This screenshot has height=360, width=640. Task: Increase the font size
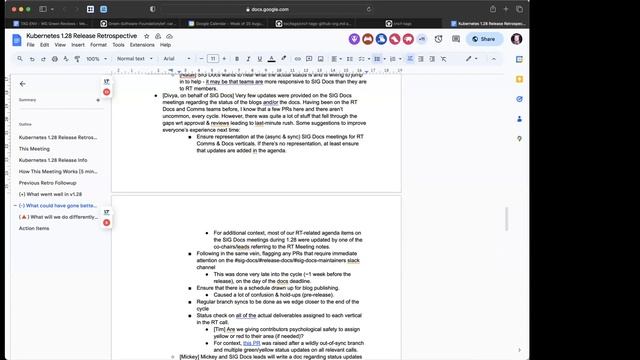[x=224, y=59]
